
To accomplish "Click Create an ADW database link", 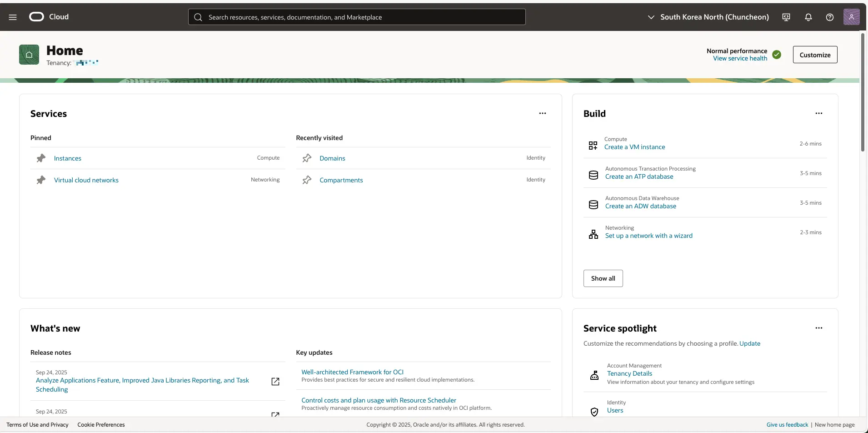I will click(x=641, y=206).
